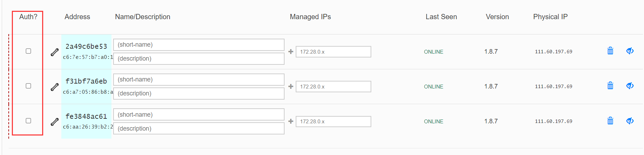Viewport: 644px width, 155px height.
Task: Click wrench icon for member fe3848ac61
Action: coord(55,122)
